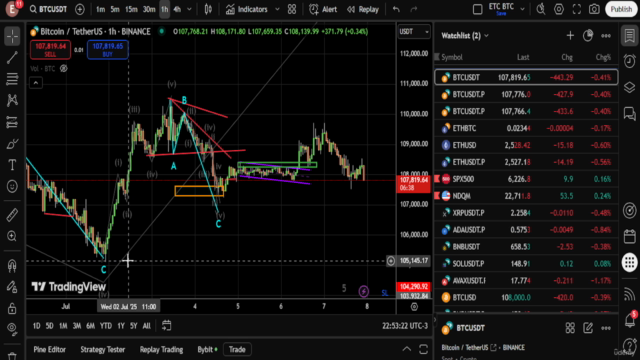Select SOLUSDT.P in the watchlist

coord(527,264)
